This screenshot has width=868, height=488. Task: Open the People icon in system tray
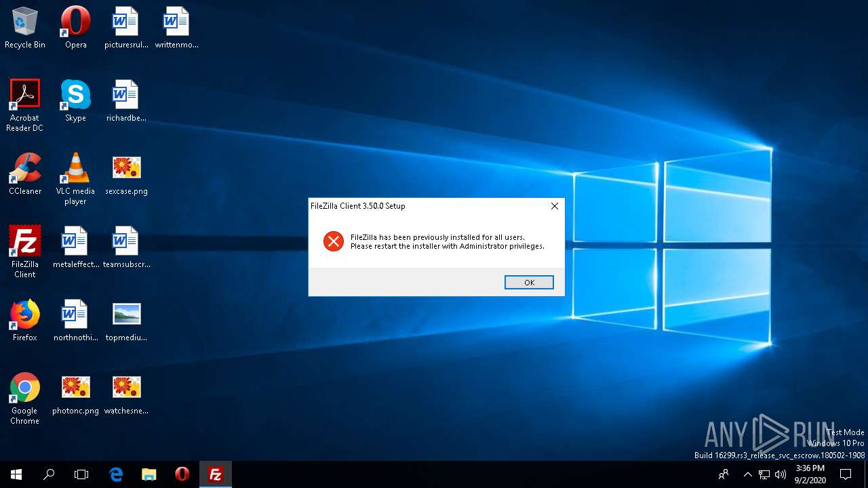tap(724, 474)
